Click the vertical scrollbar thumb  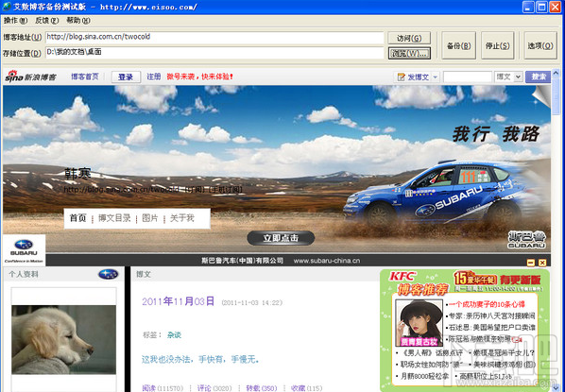[x=556, y=96]
